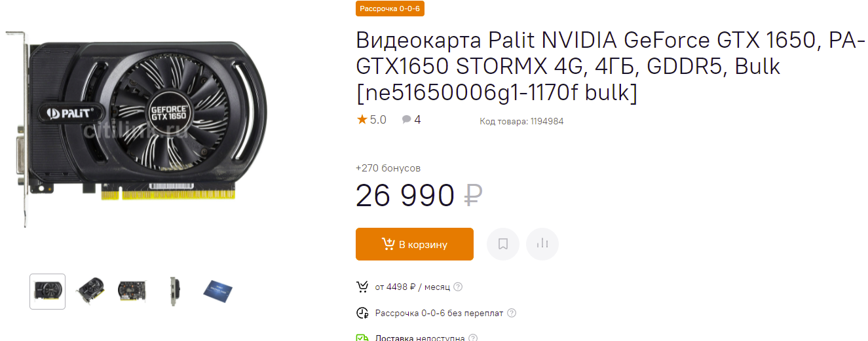Viewport: 868px width, 341px height.
Task: Click the star rating 5.0
Action: [371, 120]
